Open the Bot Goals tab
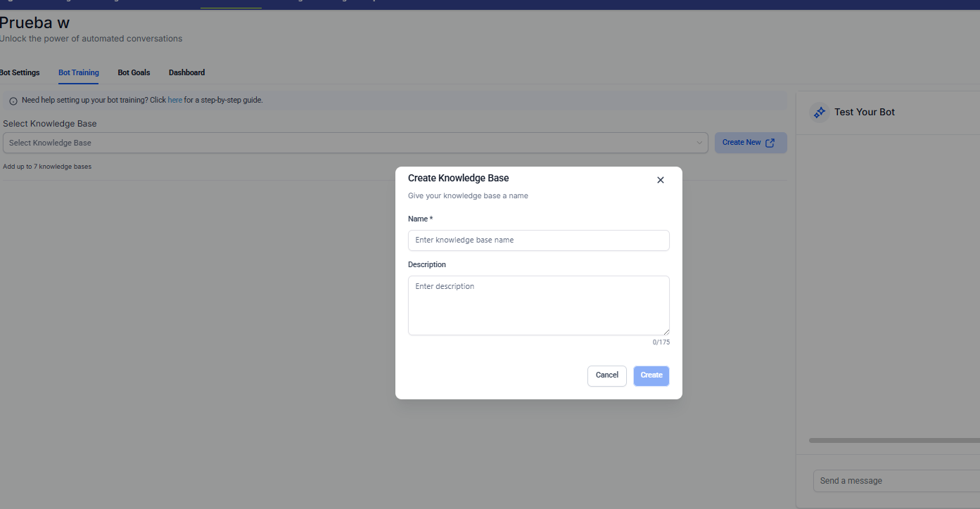This screenshot has height=509, width=980. pyautogui.click(x=134, y=72)
